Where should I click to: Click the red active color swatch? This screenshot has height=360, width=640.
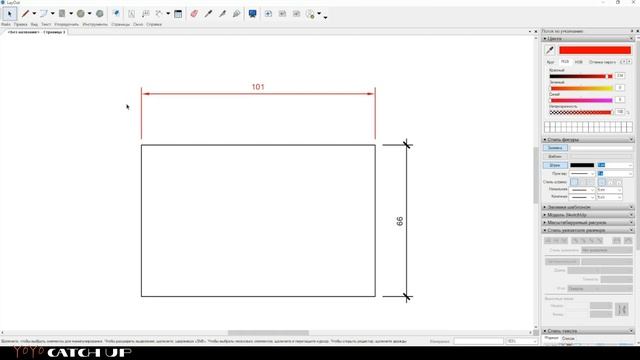pos(595,50)
